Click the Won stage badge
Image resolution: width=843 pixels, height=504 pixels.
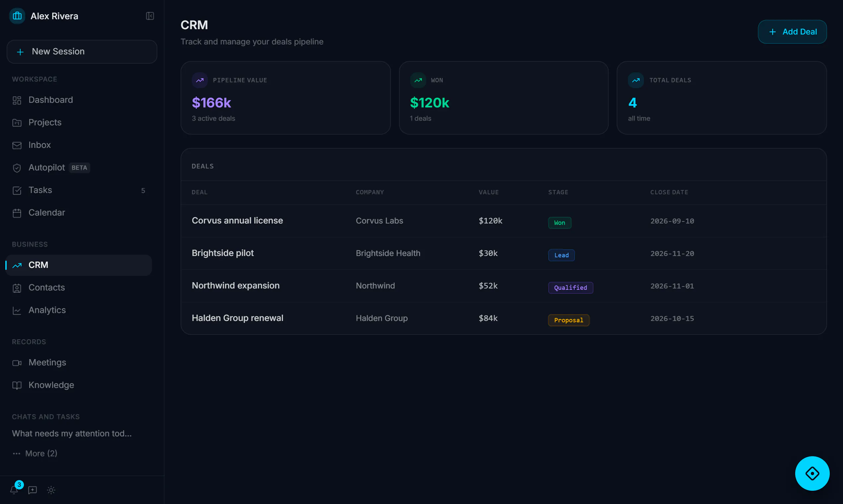pyautogui.click(x=560, y=223)
